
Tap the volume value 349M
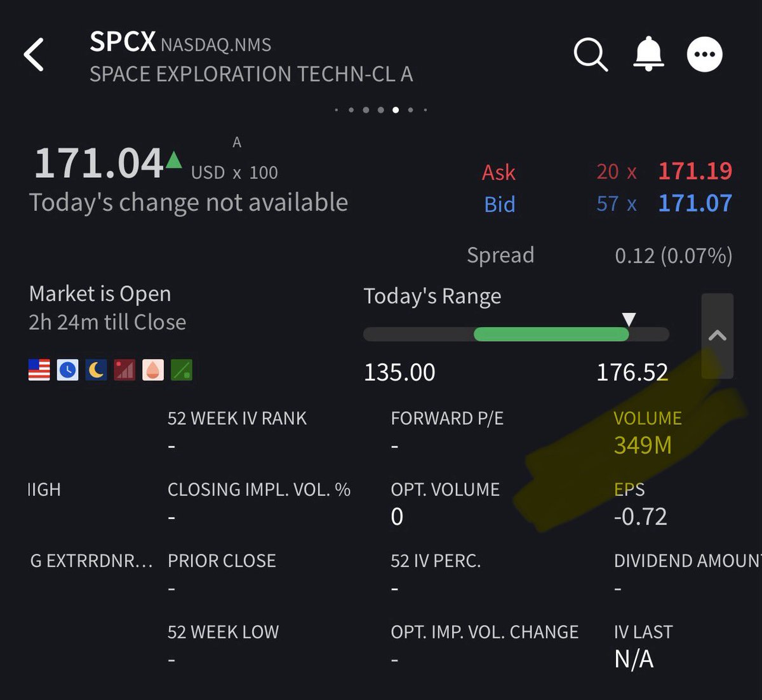click(643, 445)
